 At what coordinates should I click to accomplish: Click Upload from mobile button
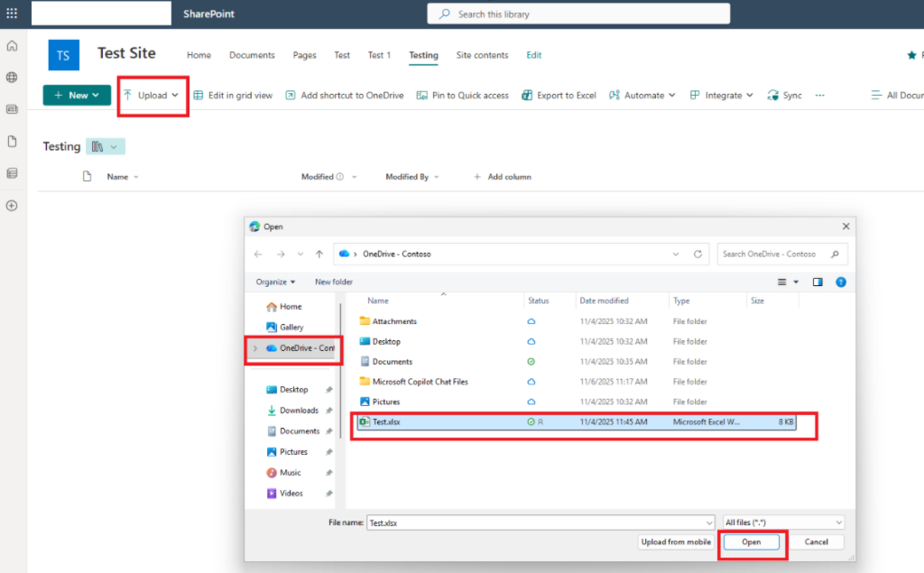[x=676, y=541]
